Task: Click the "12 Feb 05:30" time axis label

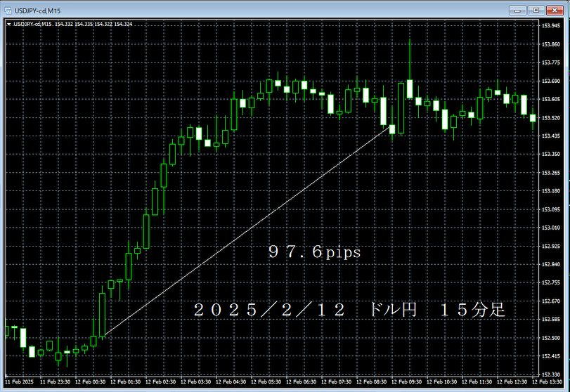Action: coord(266,382)
